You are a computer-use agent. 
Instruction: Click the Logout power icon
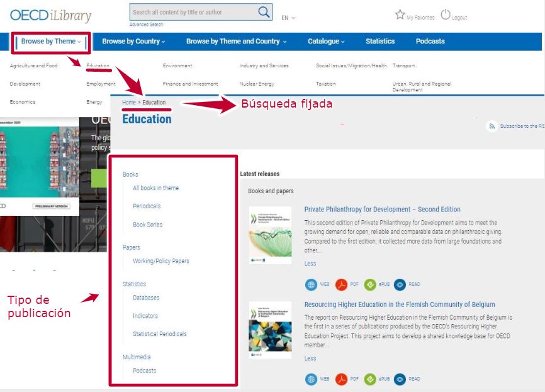(x=446, y=14)
